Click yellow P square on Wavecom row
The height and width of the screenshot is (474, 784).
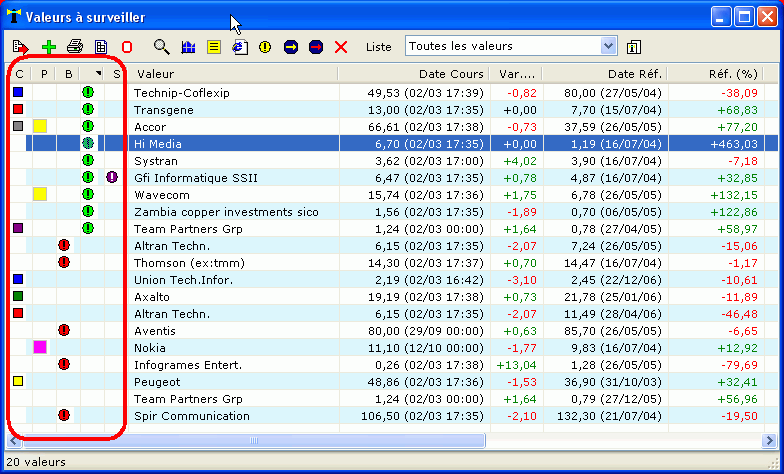pos(40,194)
